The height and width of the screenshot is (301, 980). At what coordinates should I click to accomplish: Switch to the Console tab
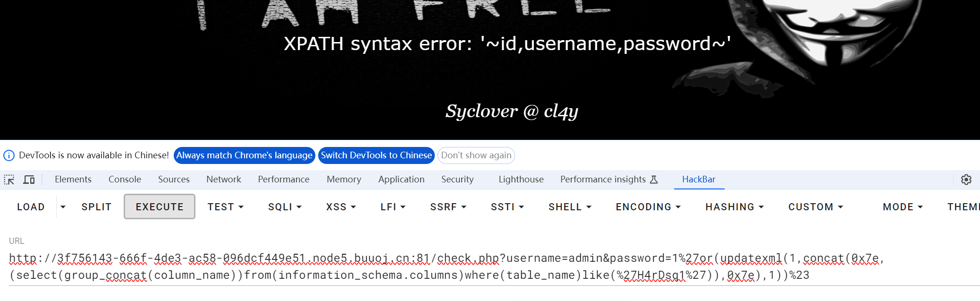pyautogui.click(x=125, y=180)
